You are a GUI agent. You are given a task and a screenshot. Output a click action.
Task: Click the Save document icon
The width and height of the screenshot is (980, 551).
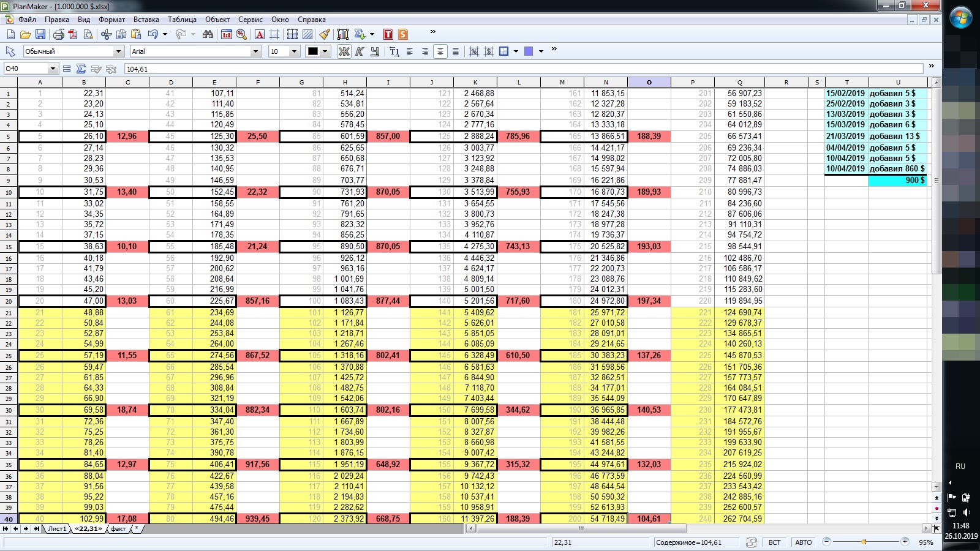pyautogui.click(x=40, y=35)
